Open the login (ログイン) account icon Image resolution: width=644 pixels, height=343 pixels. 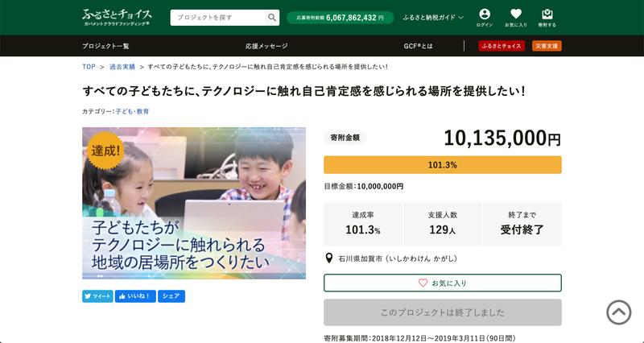(485, 18)
